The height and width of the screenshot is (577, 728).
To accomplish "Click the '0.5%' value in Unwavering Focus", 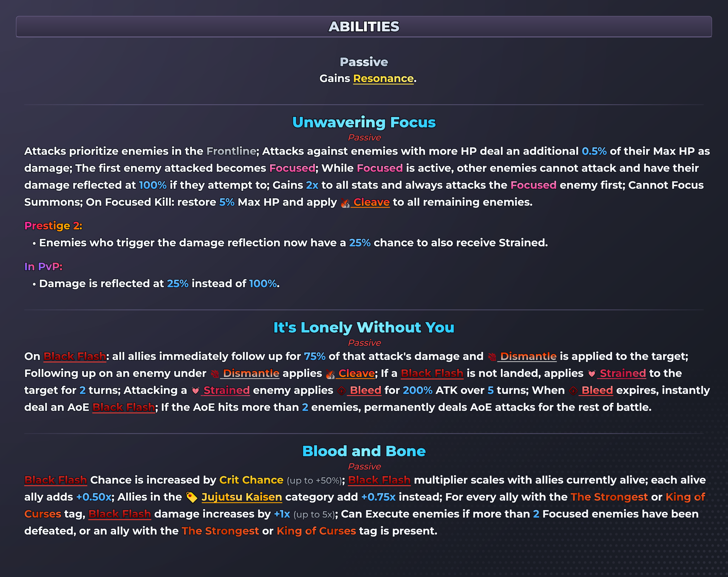I will (594, 151).
